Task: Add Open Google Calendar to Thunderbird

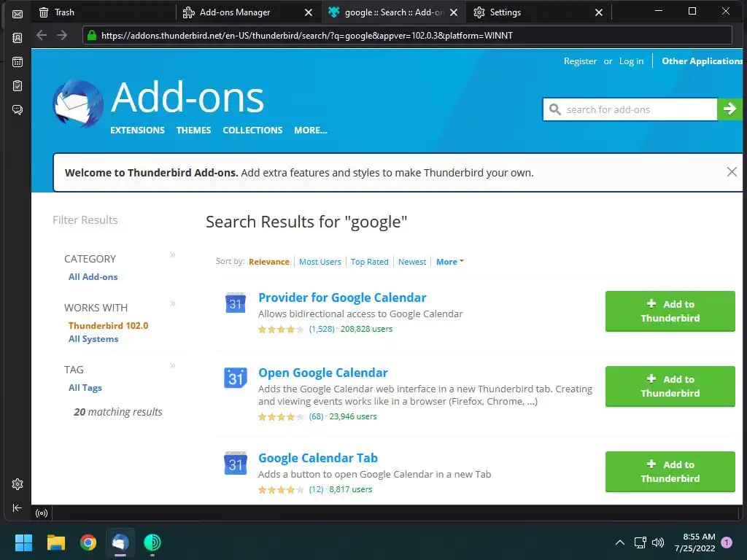Action: click(x=670, y=386)
